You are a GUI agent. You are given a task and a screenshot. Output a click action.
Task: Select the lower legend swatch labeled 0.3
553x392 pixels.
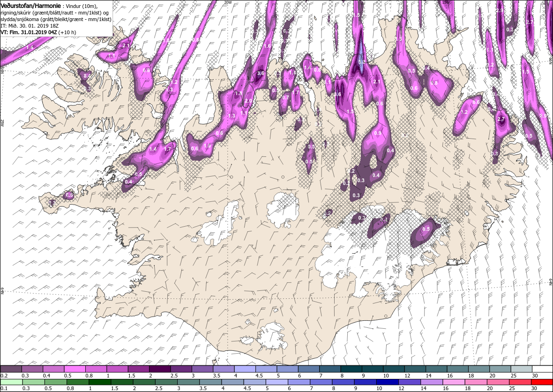click(33, 382)
